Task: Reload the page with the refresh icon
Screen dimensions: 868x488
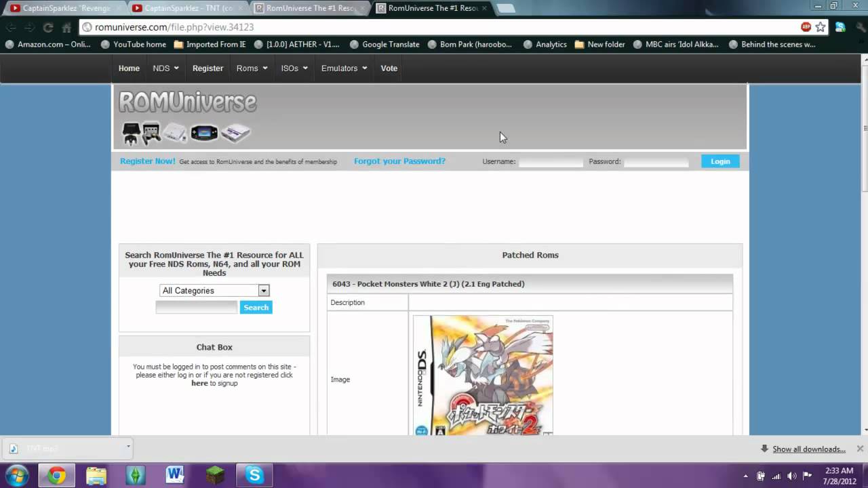Action: pos(48,27)
